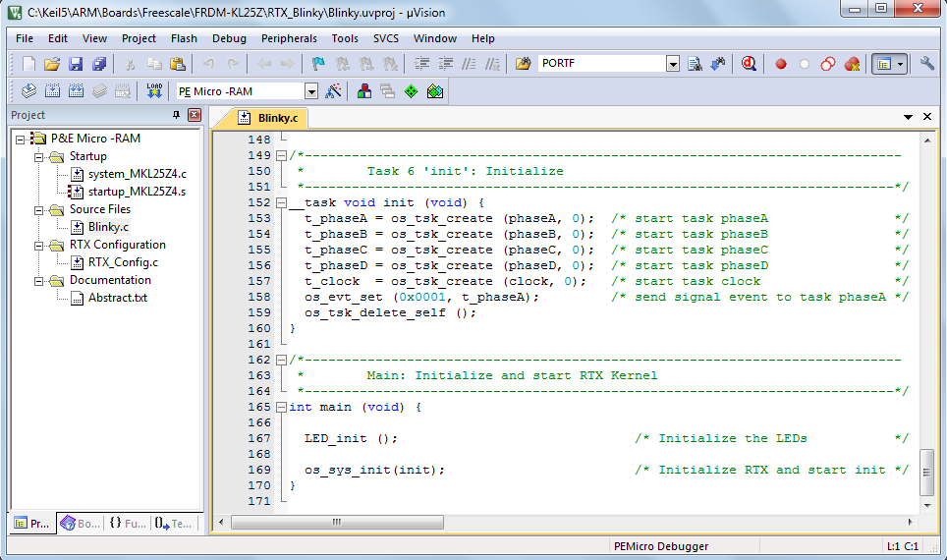
Task: Select RTX_Config.c in the project tree
Action: tap(123, 262)
